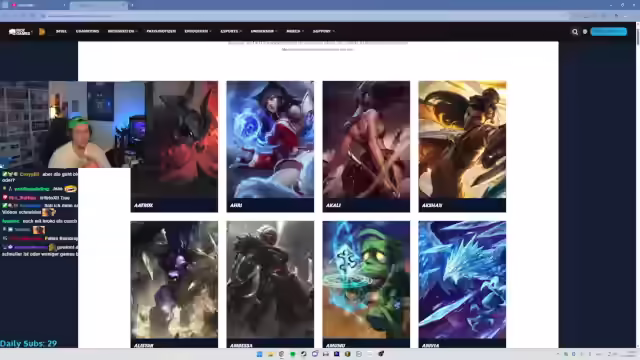Expand the Support dropdown in the navbar
Viewport: 640px width, 360px height.
pos(323,31)
